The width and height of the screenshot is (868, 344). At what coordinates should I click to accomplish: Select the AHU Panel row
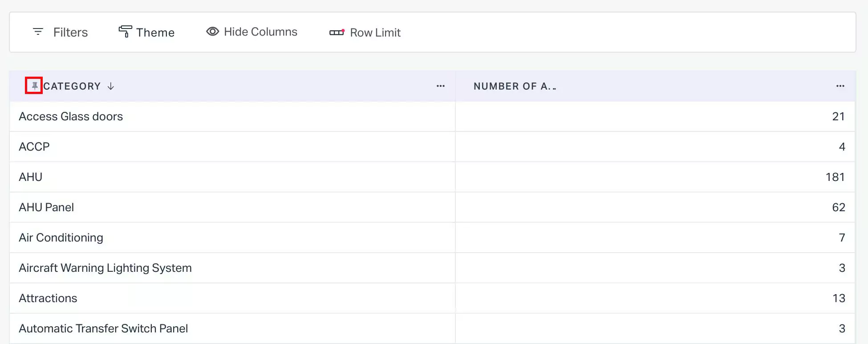(x=46, y=207)
